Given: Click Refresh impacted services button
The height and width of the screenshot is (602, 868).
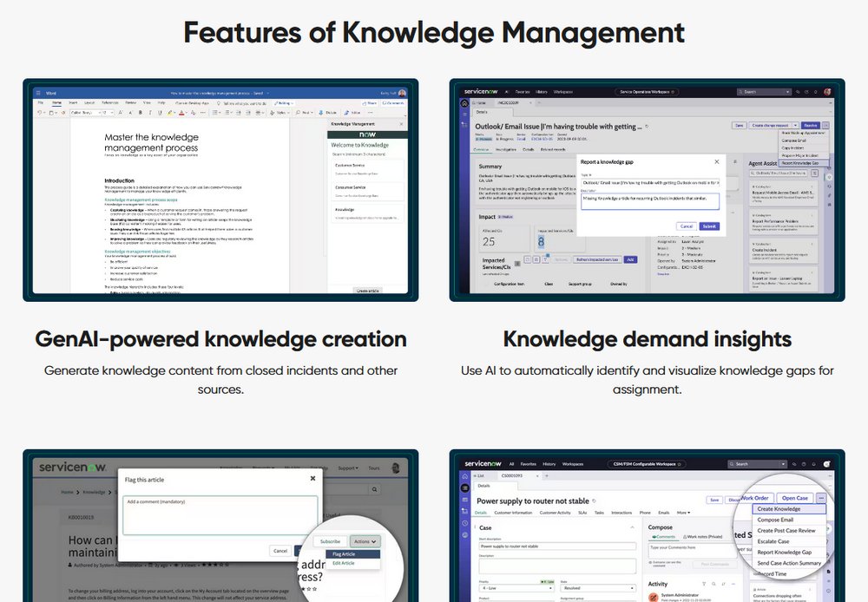Looking at the screenshot, I should 597,259.
